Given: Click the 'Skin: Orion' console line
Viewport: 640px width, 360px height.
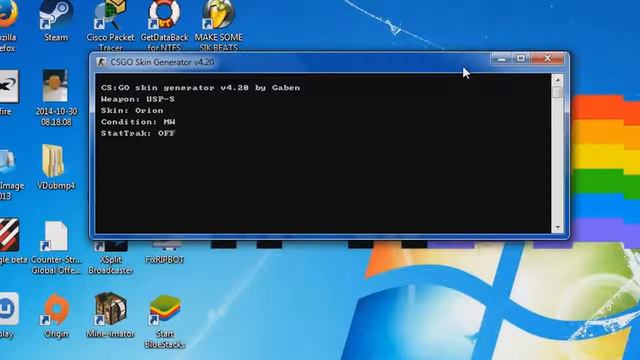Looking at the screenshot, I should tap(132, 111).
